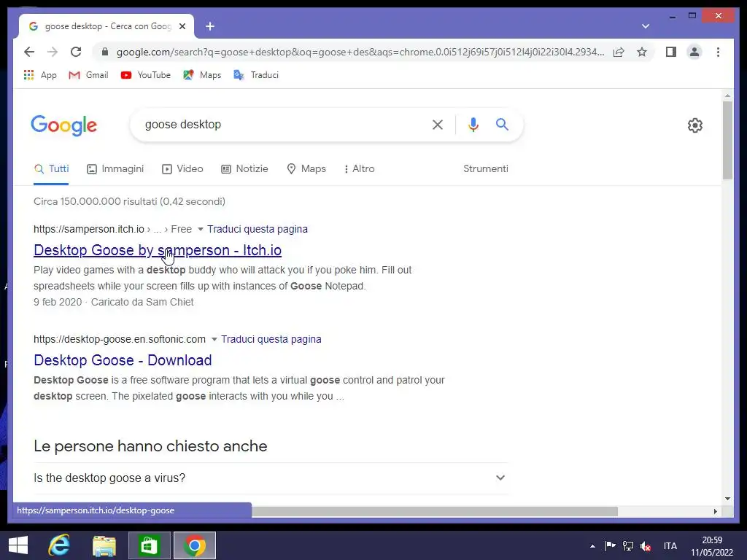This screenshot has height=560, width=747.
Task: Clear the search box text
Action: 438,125
